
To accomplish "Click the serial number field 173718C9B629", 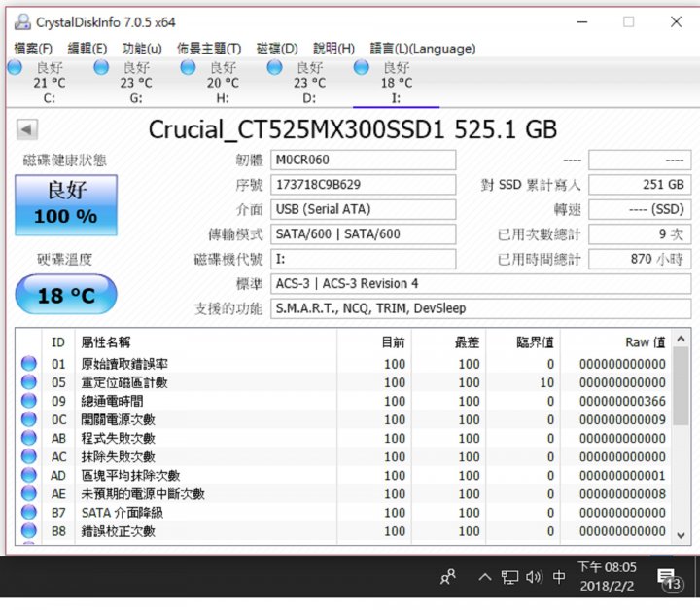I will 363,185.
